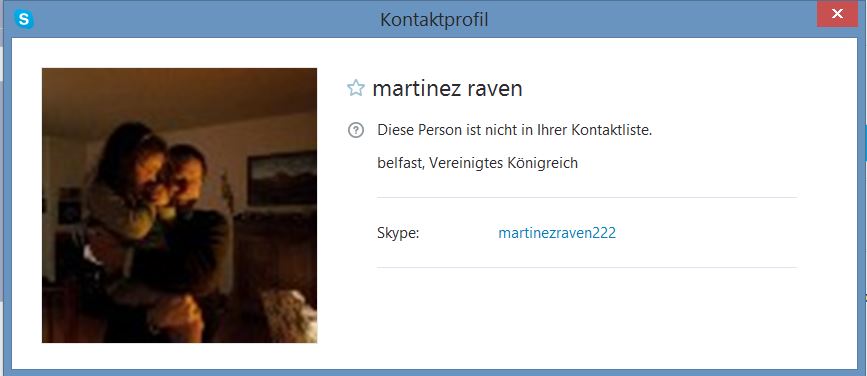Click the text 'Diese Person ist nicht in Ihrer Kontaktliste.'
This screenshot has height=376, width=867.
[515, 131]
